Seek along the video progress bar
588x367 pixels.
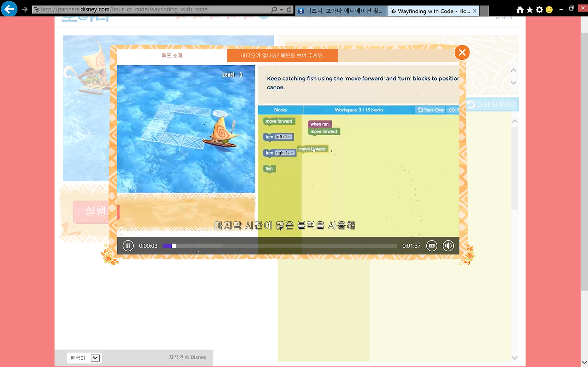point(280,246)
